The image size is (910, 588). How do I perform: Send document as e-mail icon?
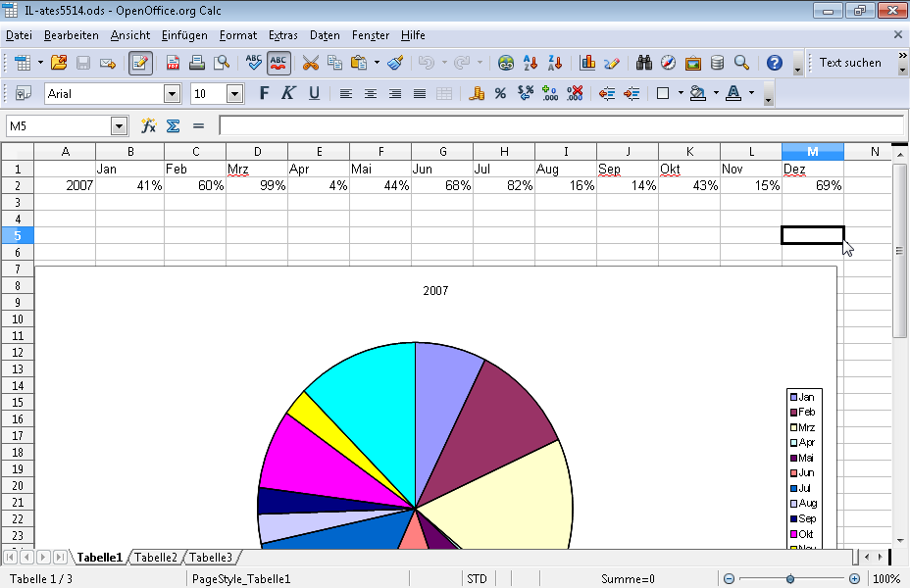107,63
